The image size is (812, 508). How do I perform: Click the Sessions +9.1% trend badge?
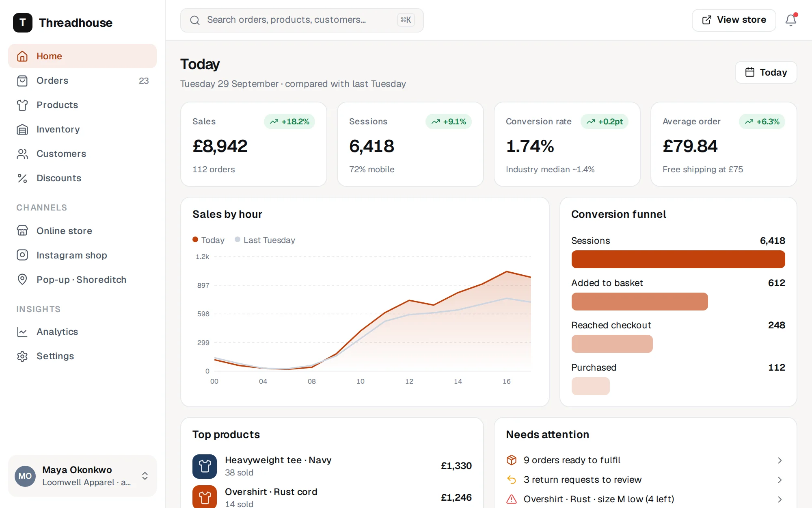tap(449, 122)
